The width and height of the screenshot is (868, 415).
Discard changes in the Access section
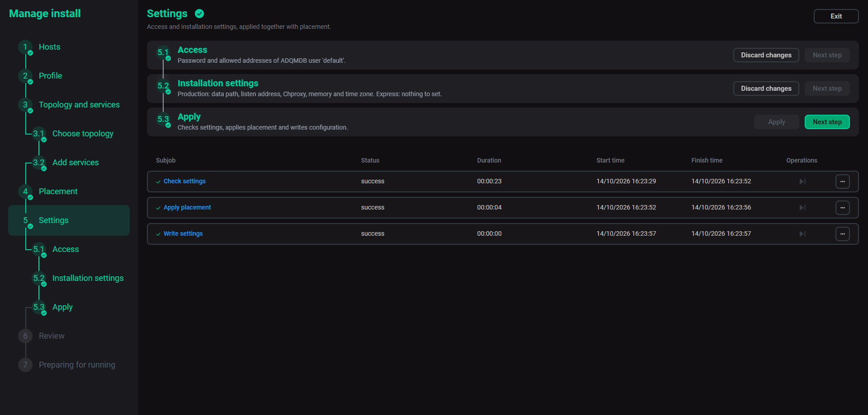click(x=766, y=55)
